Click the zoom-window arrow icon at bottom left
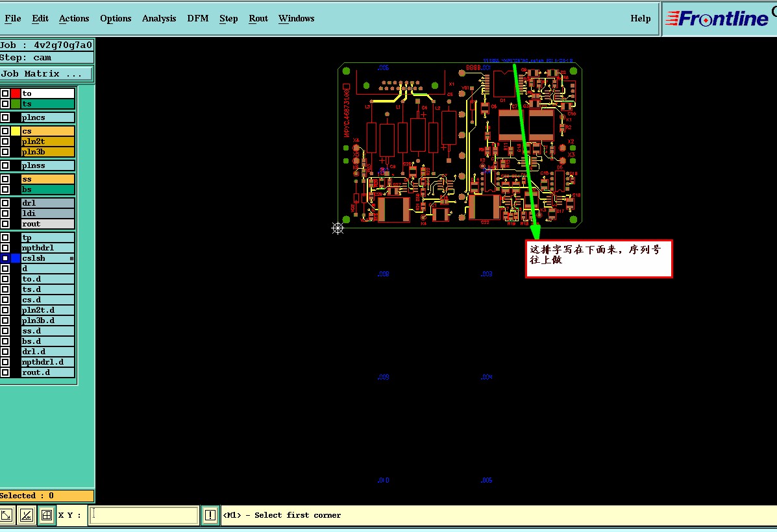 point(6,515)
